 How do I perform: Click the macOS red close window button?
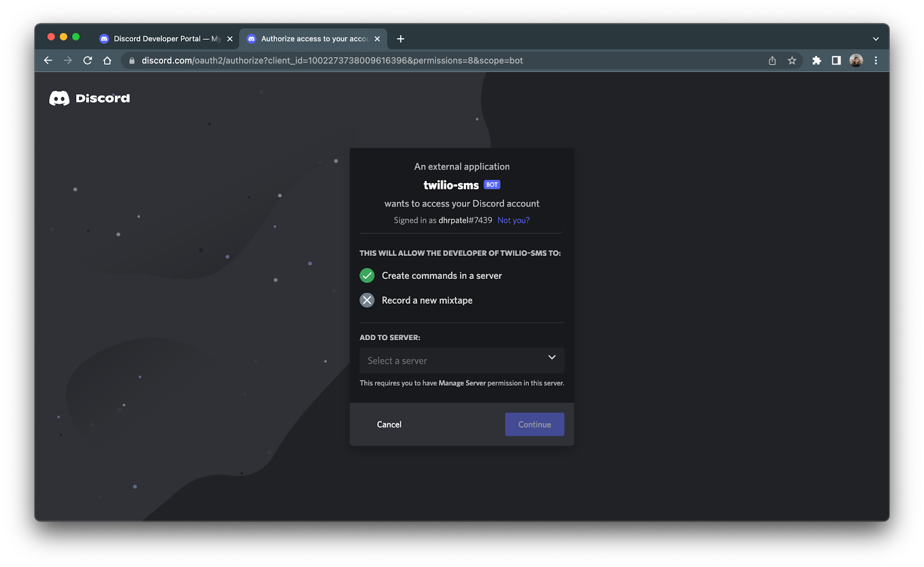coord(51,37)
